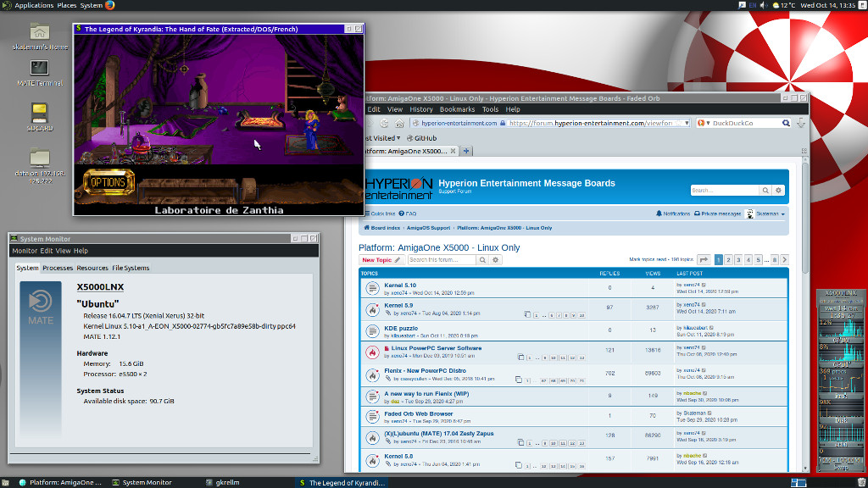Switch to the Resources tab
Image resolution: width=868 pixels, height=488 pixels.
coord(92,268)
